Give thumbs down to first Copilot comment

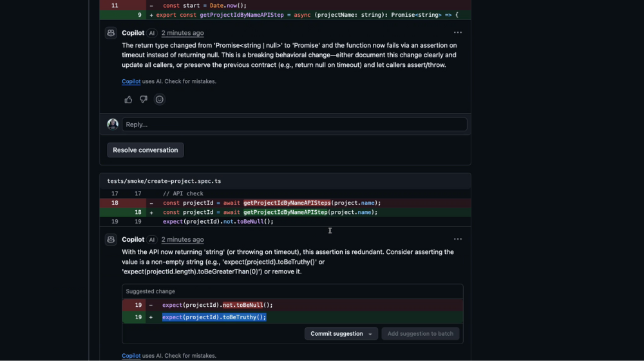(x=144, y=99)
